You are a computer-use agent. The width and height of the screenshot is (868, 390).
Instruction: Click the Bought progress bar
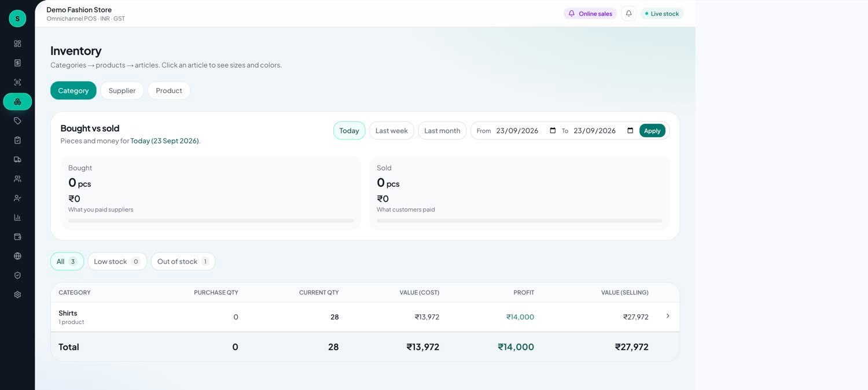point(211,220)
